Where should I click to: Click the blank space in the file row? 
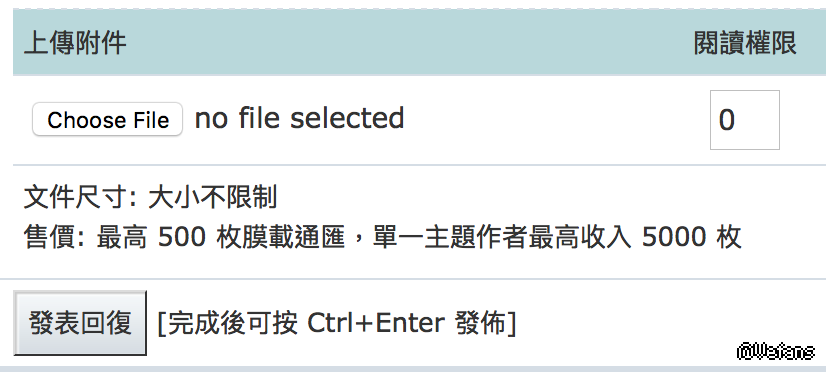pos(557,120)
